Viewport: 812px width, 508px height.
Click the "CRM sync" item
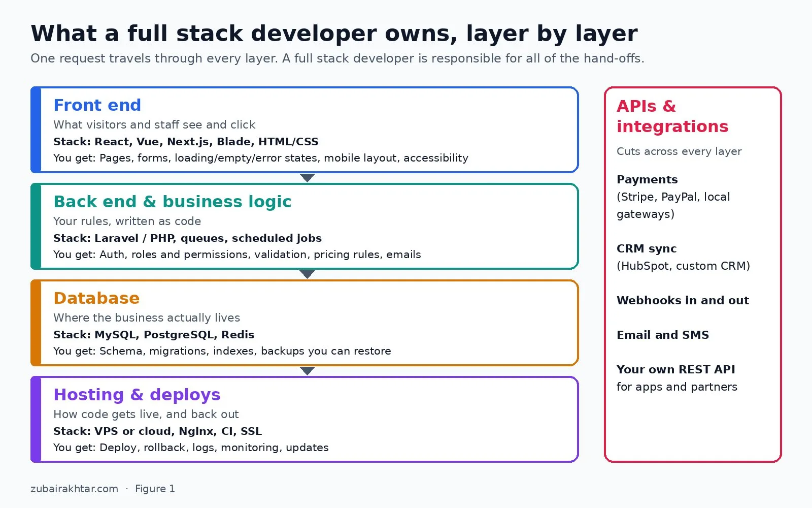[647, 249]
